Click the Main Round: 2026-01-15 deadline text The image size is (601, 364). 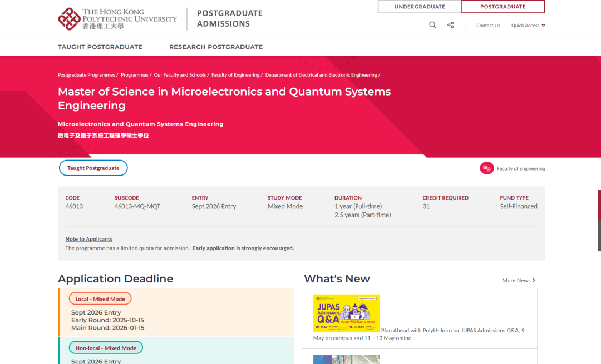tap(108, 328)
